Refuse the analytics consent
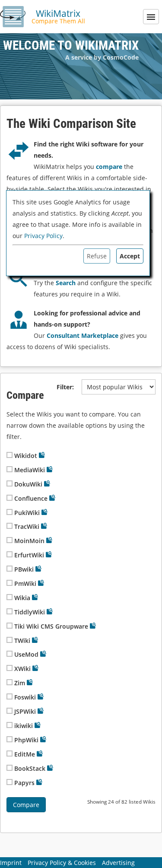Screen dimensions: 162x868 [x=97, y=256]
